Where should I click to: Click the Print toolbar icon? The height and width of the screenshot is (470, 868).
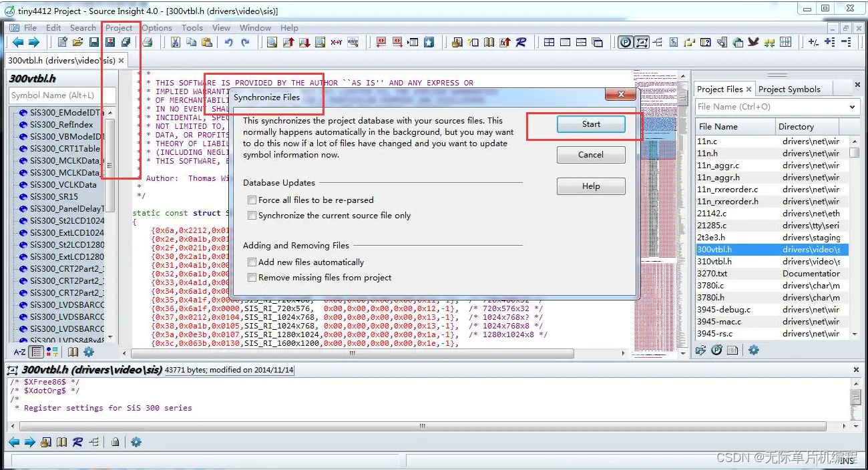click(x=148, y=42)
